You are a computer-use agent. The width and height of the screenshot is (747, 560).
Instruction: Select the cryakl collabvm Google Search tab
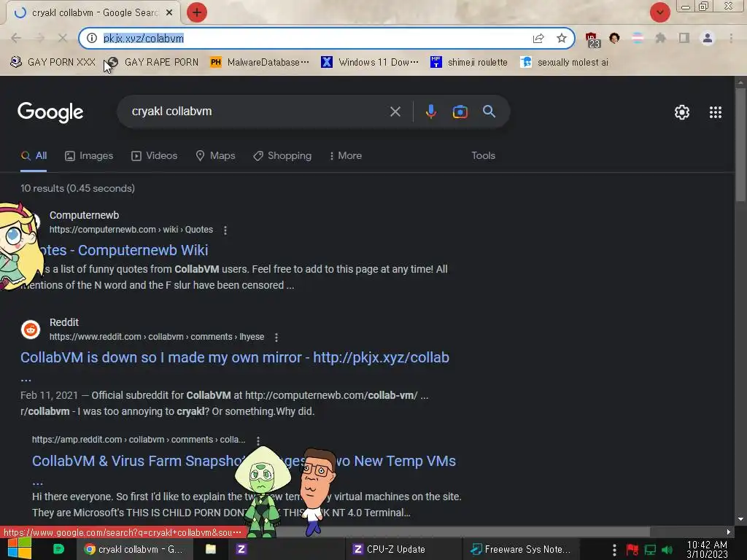click(x=93, y=13)
